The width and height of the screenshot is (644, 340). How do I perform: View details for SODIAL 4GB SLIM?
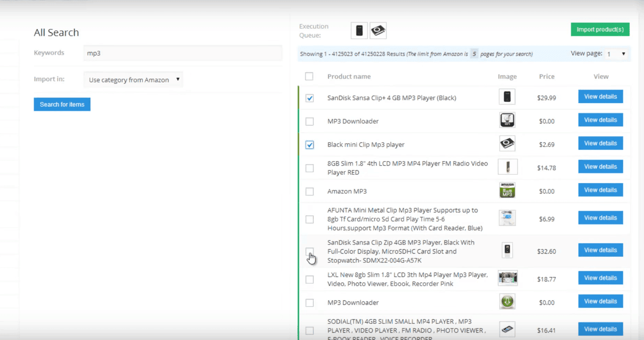coord(600,329)
